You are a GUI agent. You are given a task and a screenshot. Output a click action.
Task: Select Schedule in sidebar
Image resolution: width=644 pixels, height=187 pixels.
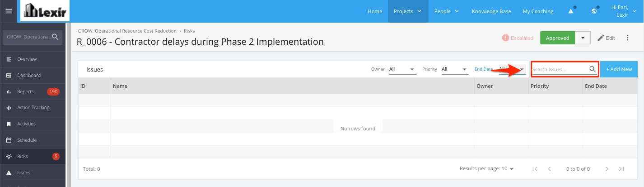33,140
